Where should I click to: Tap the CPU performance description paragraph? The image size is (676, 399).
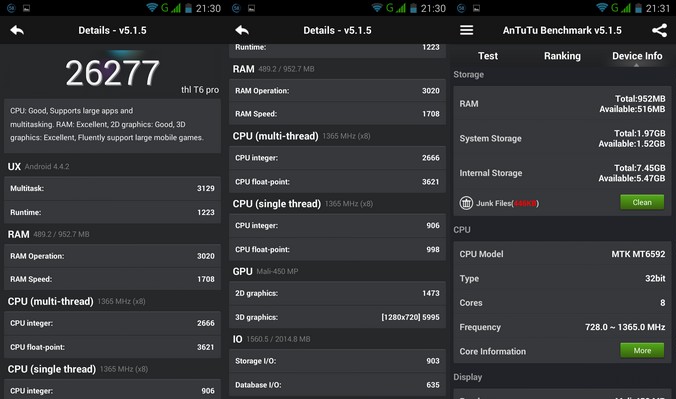pos(113,125)
